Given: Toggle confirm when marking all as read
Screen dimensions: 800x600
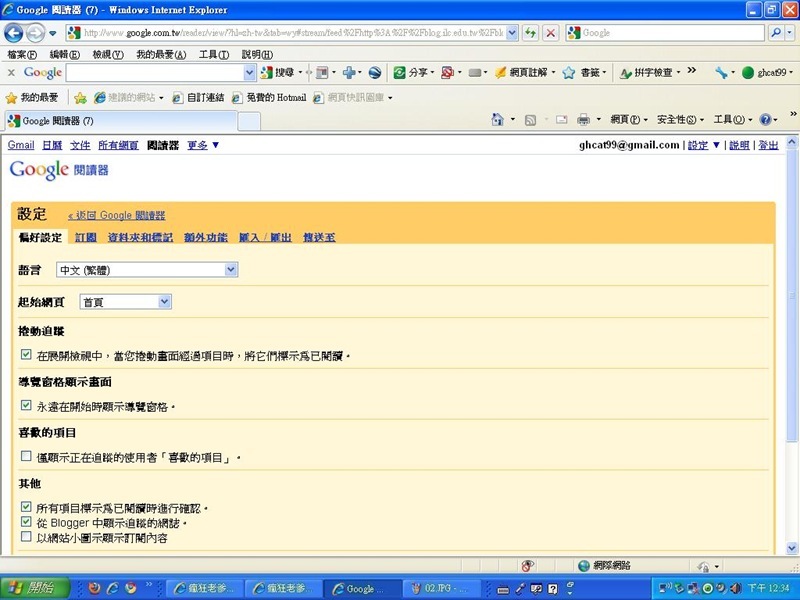Looking at the screenshot, I should point(26,507).
